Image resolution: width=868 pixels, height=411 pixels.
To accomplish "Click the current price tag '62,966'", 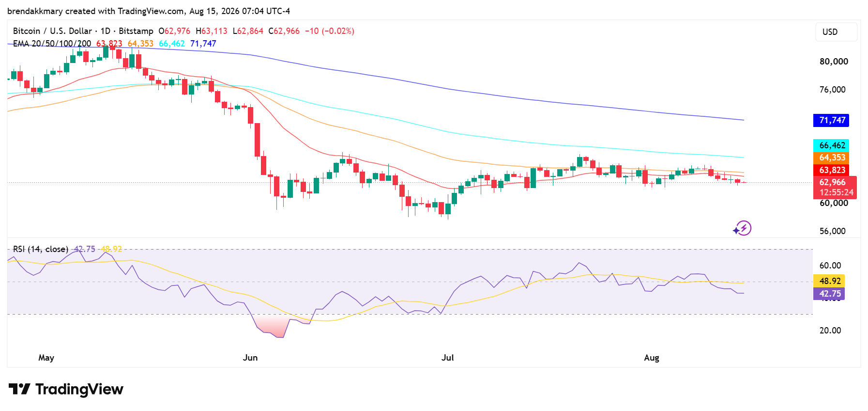I will coord(833,182).
